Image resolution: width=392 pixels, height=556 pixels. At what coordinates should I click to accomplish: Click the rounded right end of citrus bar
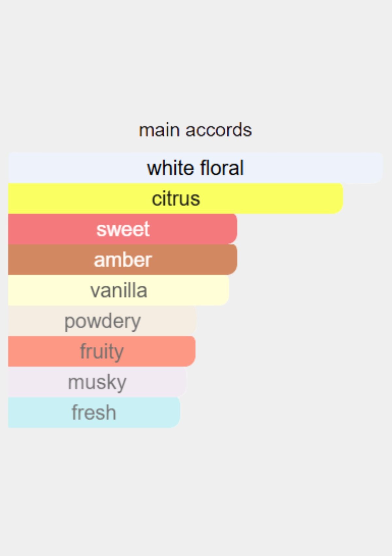point(338,199)
